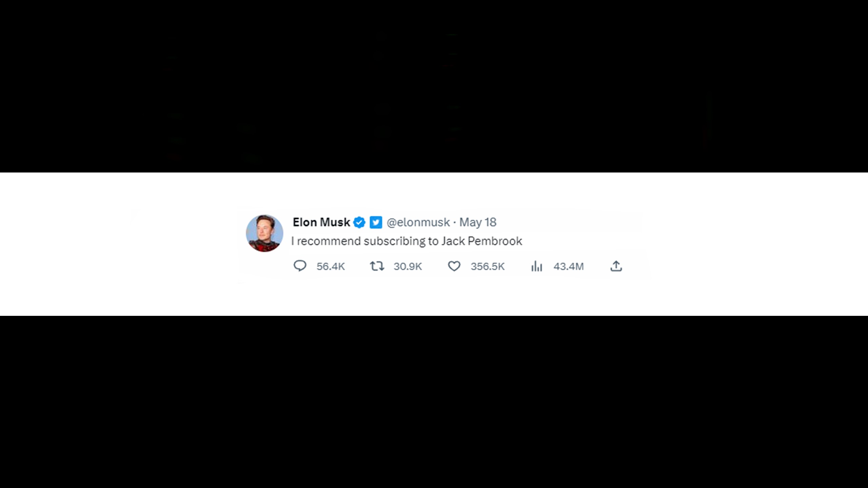Image resolution: width=868 pixels, height=488 pixels.
Task: Click the 356.5K likes count
Action: (488, 266)
